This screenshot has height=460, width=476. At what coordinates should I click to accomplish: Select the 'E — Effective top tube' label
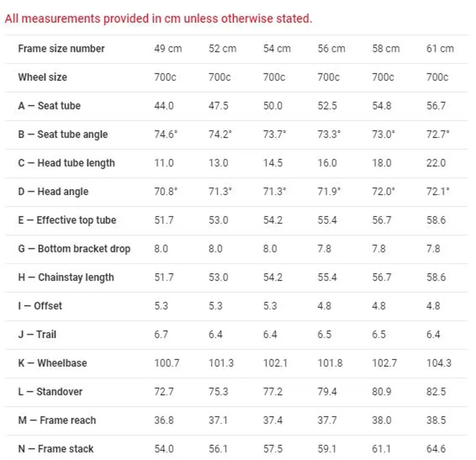pos(67,220)
